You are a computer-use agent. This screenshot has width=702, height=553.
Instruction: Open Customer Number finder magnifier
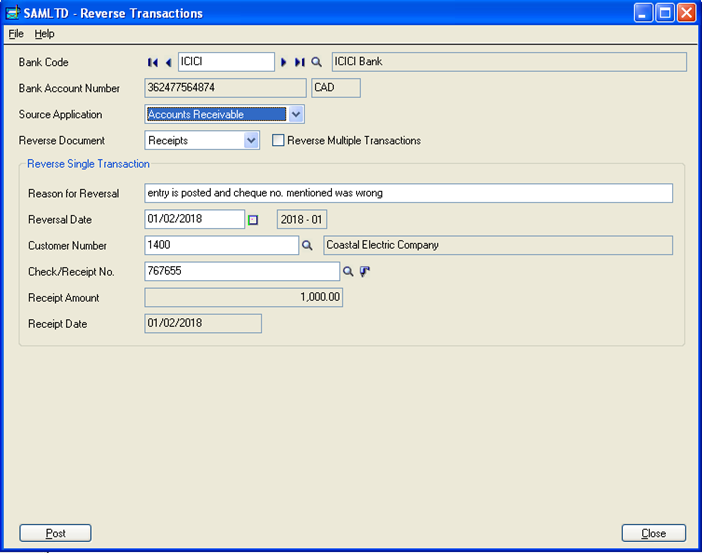click(307, 245)
